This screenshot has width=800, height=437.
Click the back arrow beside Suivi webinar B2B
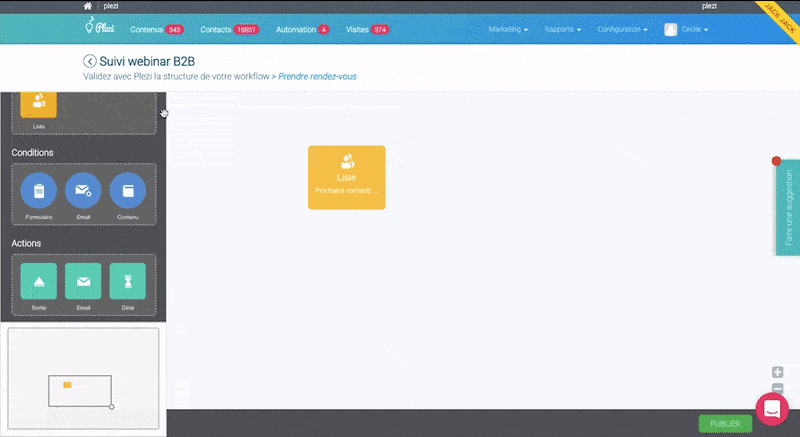point(90,61)
